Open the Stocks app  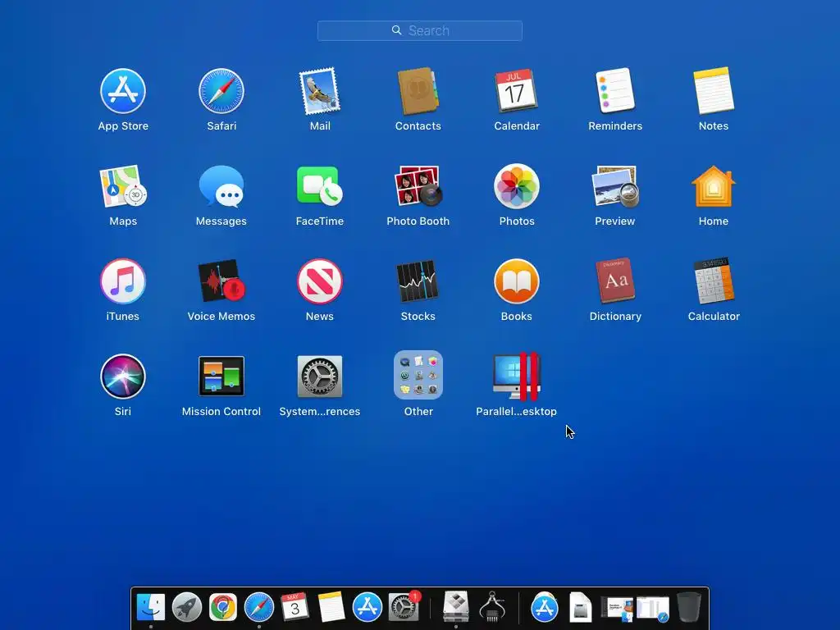point(418,281)
